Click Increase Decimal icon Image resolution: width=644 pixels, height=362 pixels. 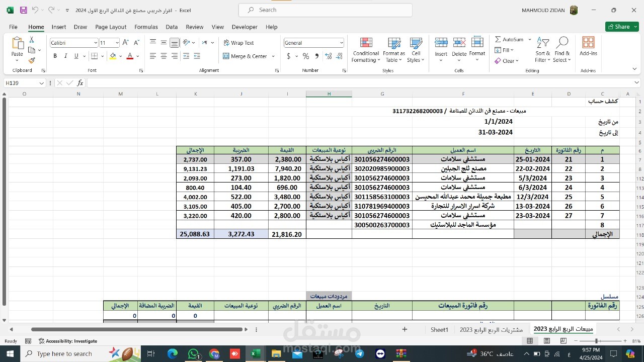pos(329,56)
